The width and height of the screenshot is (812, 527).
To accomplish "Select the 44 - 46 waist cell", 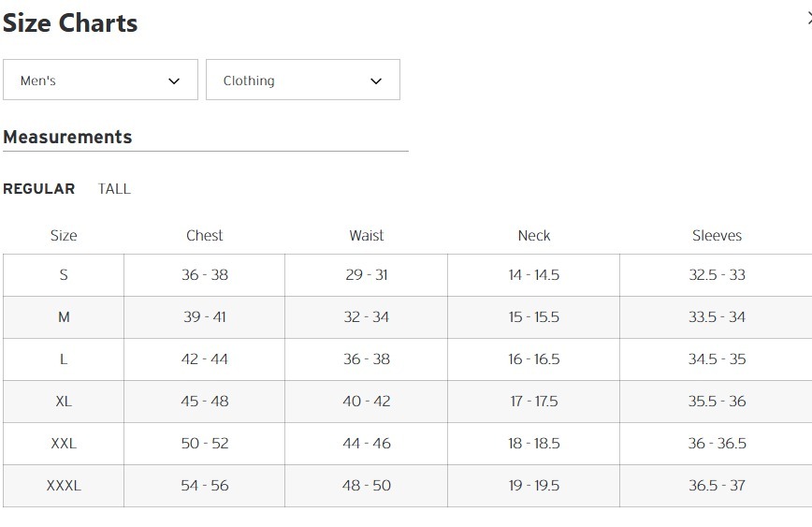I will point(367,444).
